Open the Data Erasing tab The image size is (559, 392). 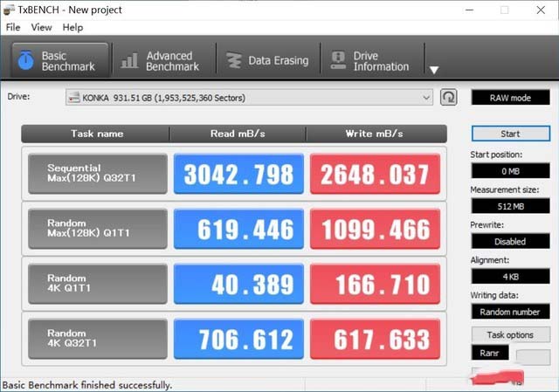click(268, 60)
